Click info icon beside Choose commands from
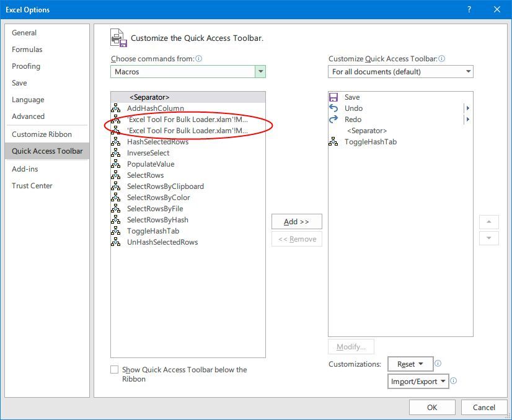The width and height of the screenshot is (512, 420). [x=198, y=59]
